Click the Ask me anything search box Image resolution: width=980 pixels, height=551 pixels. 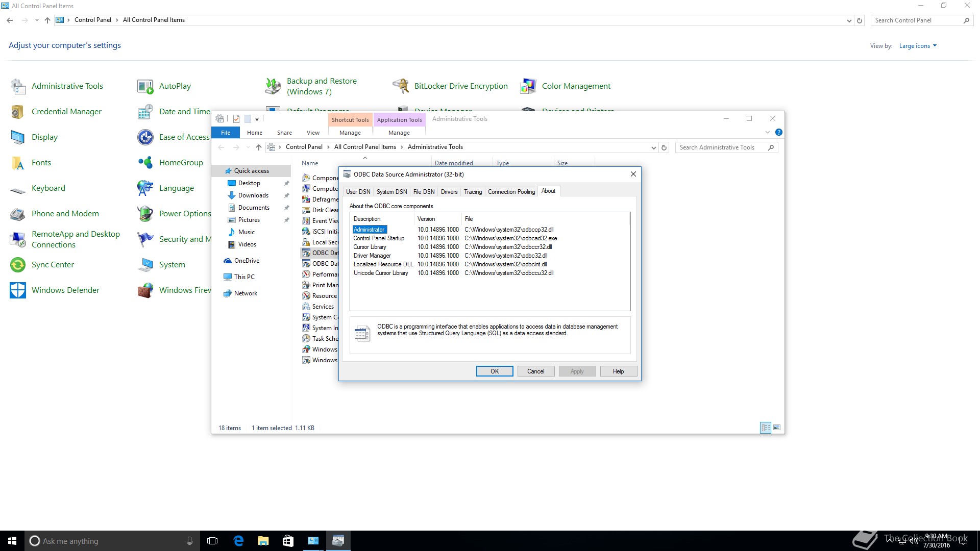112,541
